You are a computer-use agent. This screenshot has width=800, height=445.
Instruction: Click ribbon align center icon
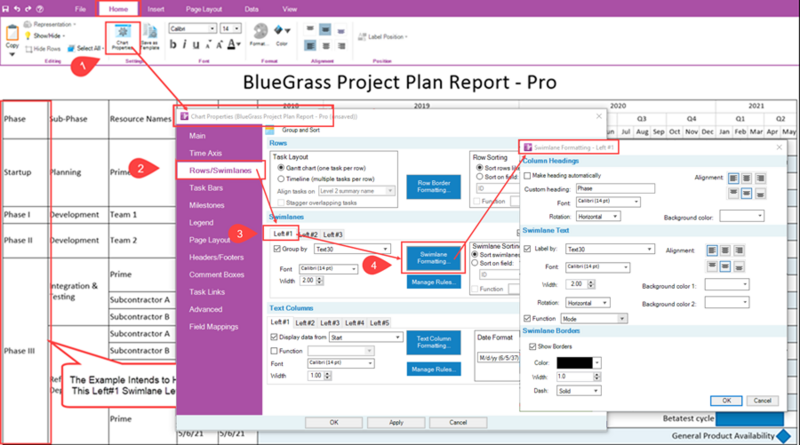(326, 46)
